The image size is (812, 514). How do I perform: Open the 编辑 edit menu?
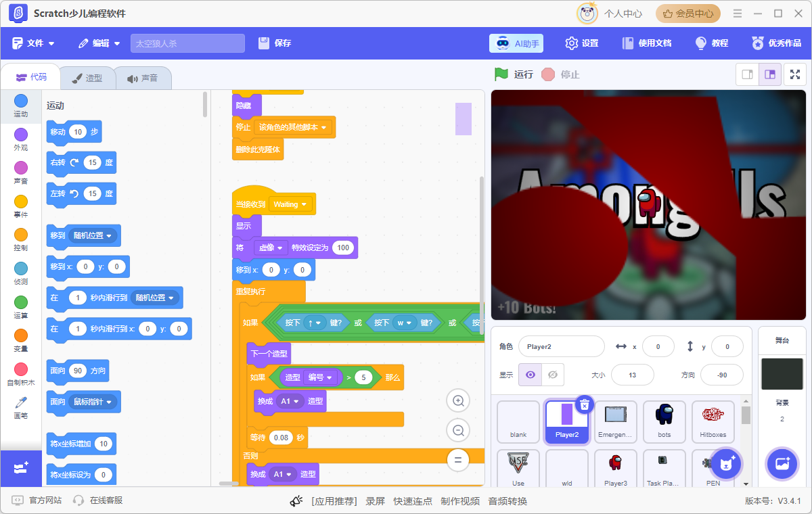(99, 43)
